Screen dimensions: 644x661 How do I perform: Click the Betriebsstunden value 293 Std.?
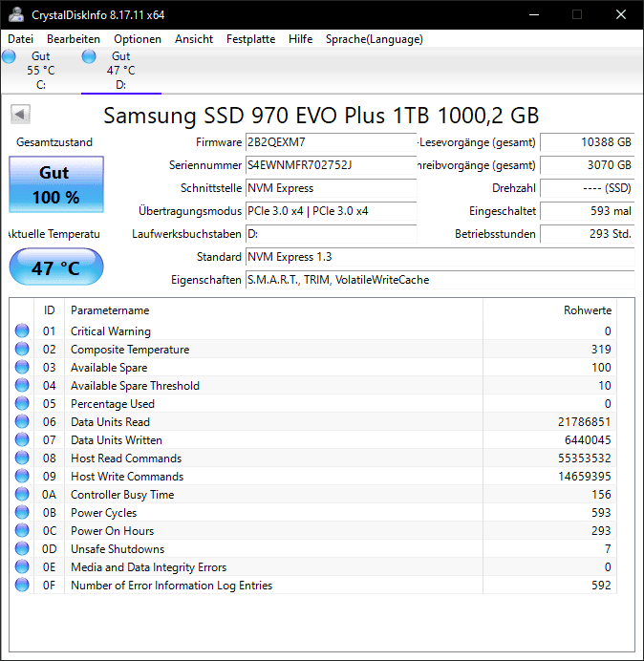coord(587,234)
